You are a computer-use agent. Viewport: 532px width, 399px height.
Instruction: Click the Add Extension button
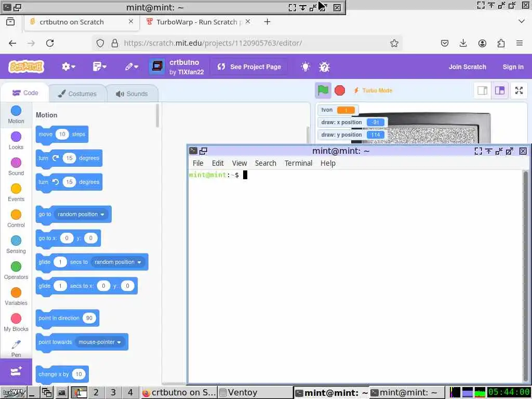click(x=16, y=371)
